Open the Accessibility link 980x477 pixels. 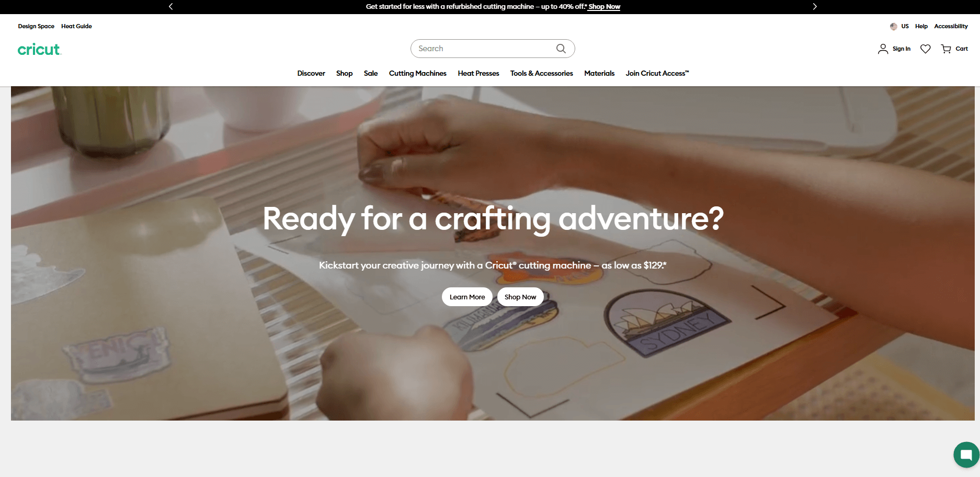951,26
